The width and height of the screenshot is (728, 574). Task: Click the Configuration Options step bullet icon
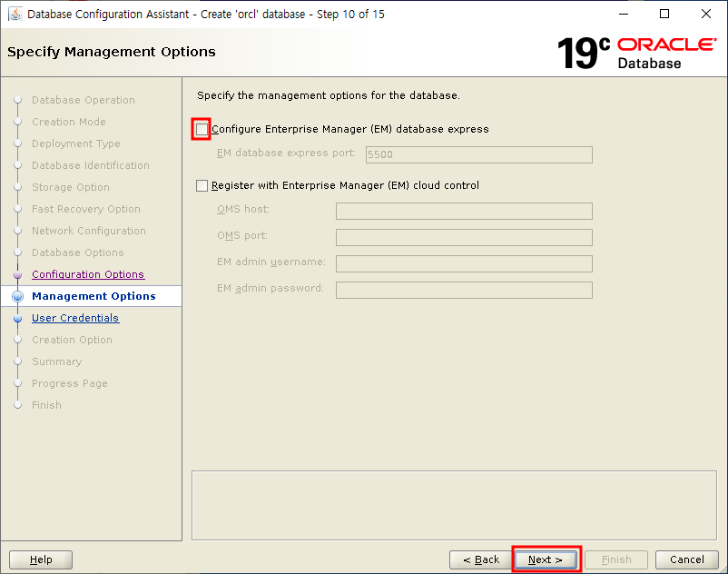coord(17,274)
